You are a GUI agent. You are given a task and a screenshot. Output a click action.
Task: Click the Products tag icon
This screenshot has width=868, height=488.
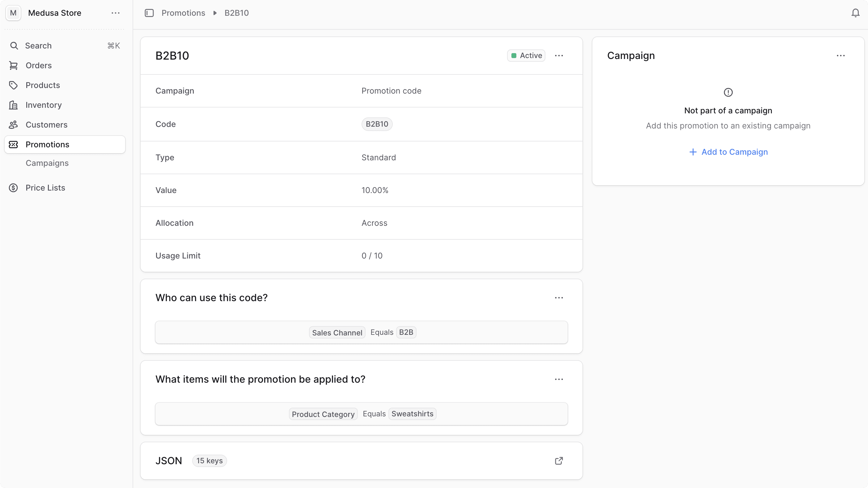pos(14,85)
